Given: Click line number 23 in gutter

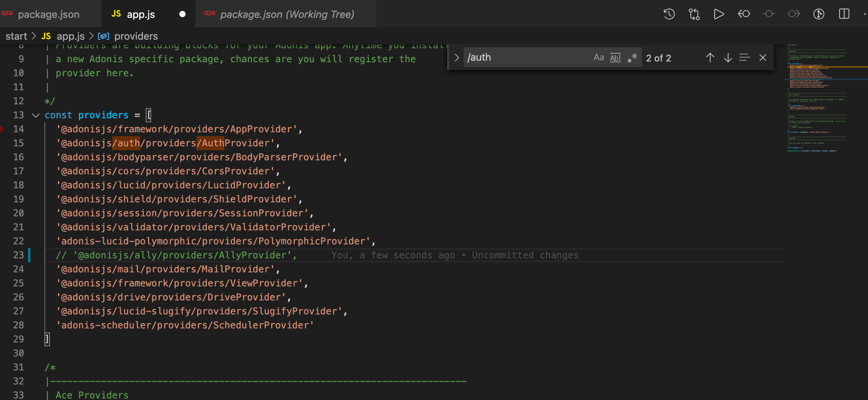Looking at the screenshot, I should 18,255.
